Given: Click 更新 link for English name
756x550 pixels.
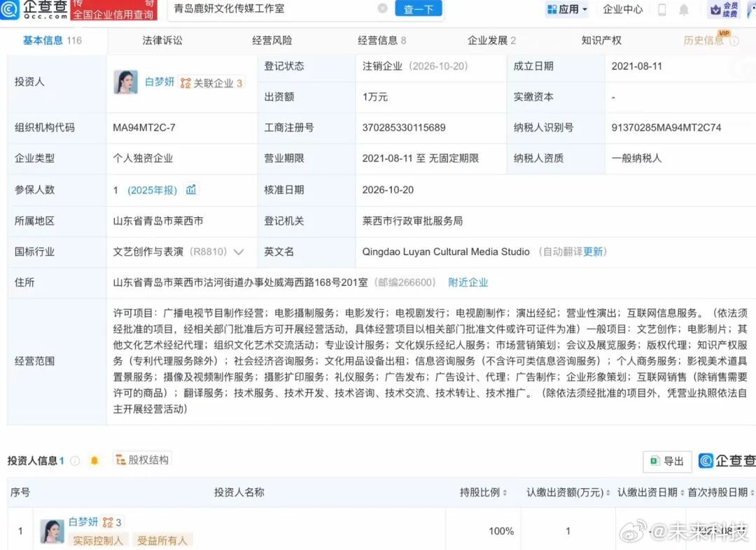Looking at the screenshot, I should pos(593,252).
